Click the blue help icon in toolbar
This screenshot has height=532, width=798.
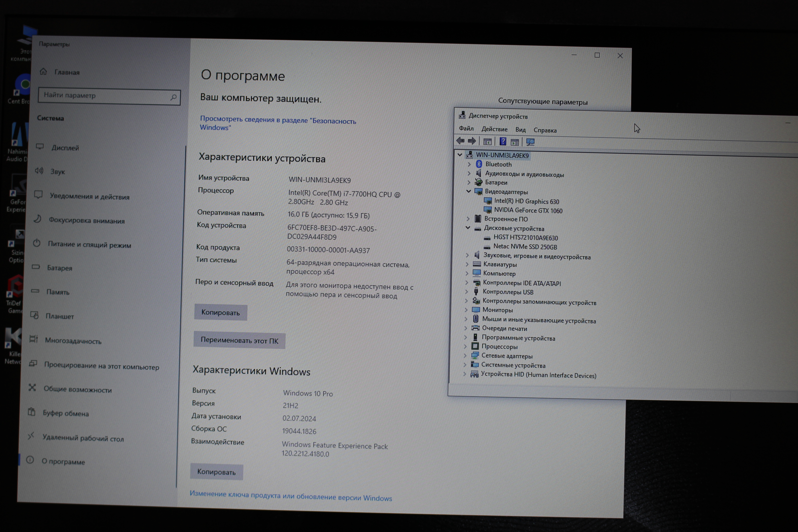pyautogui.click(x=502, y=141)
